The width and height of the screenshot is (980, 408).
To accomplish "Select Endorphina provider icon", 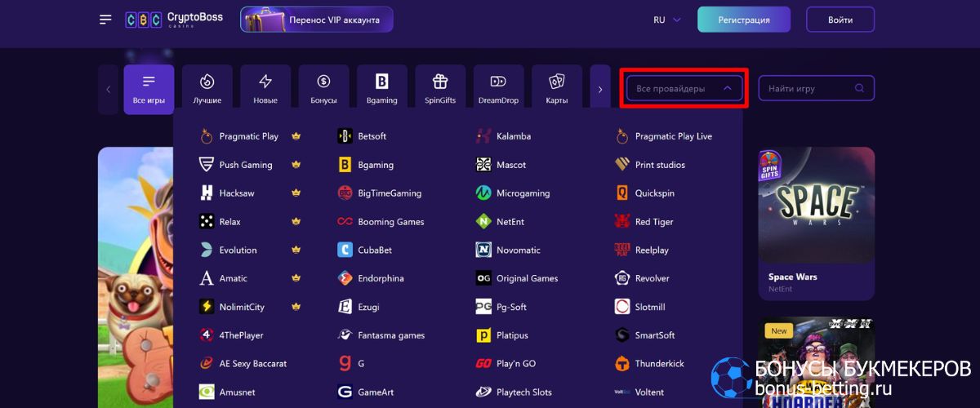I will (345, 278).
